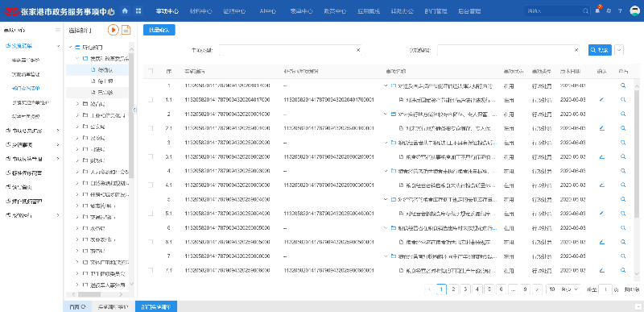
Task: Edit row 4.1 with the pencil icon
Action: [601, 185]
